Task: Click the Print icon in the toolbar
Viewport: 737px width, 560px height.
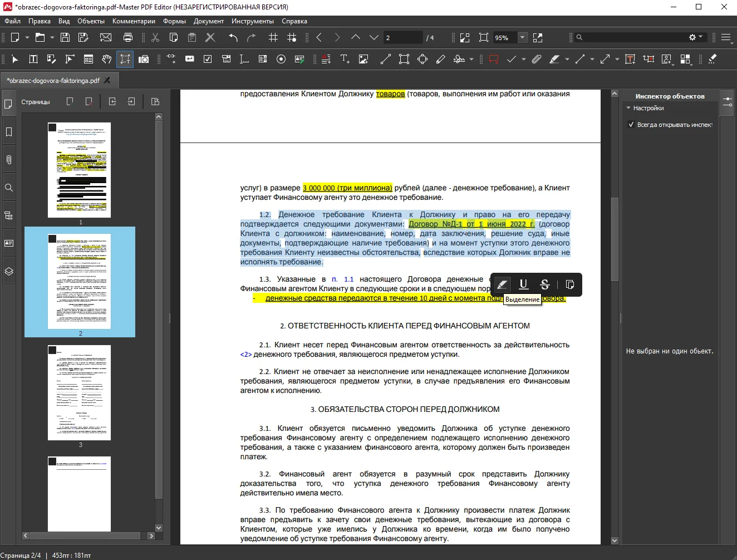Action: point(128,37)
